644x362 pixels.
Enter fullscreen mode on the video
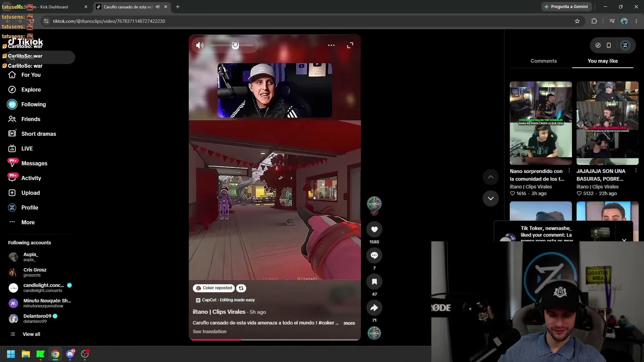pos(350,45)
